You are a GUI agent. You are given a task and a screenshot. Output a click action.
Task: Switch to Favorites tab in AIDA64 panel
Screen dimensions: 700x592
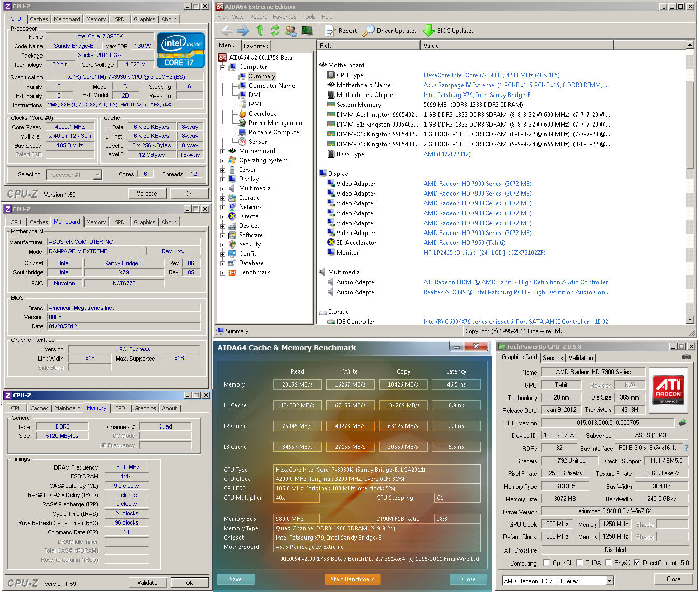256,46
